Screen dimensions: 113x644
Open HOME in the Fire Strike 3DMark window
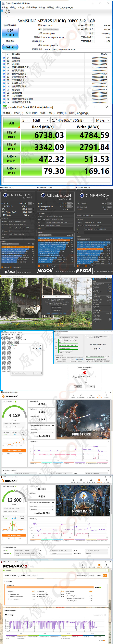73,396
